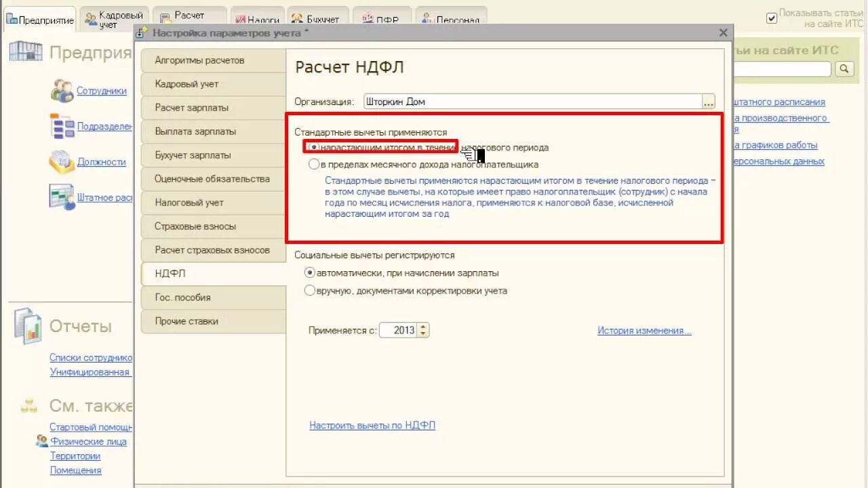This screenshot has height=488, width=868.
Task: Select the НДФЛ section
Action: coord(213,274)
